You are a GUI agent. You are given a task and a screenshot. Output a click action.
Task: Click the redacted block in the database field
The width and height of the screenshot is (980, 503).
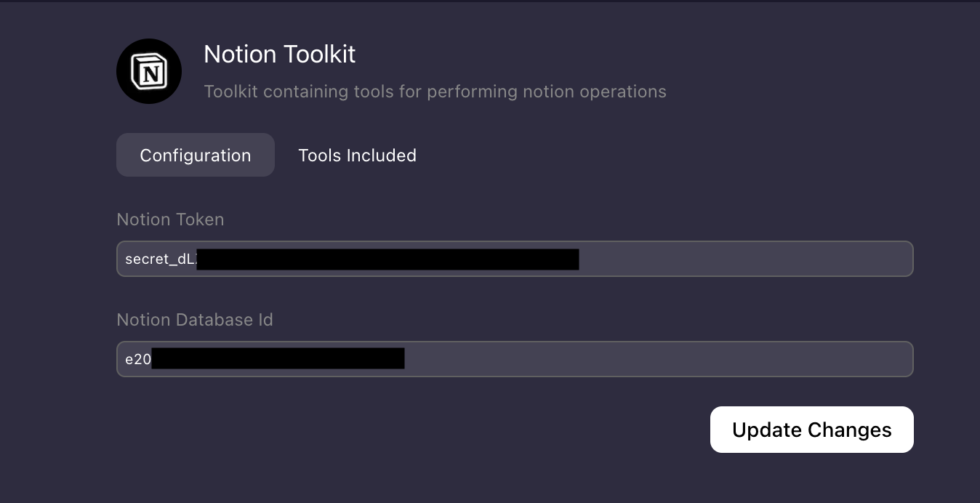click(x=278, y=359)
